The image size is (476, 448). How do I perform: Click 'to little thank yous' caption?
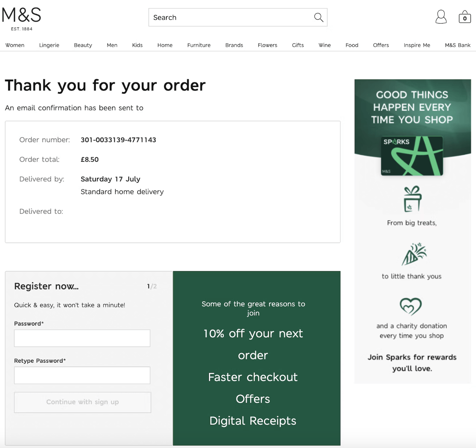412,276
